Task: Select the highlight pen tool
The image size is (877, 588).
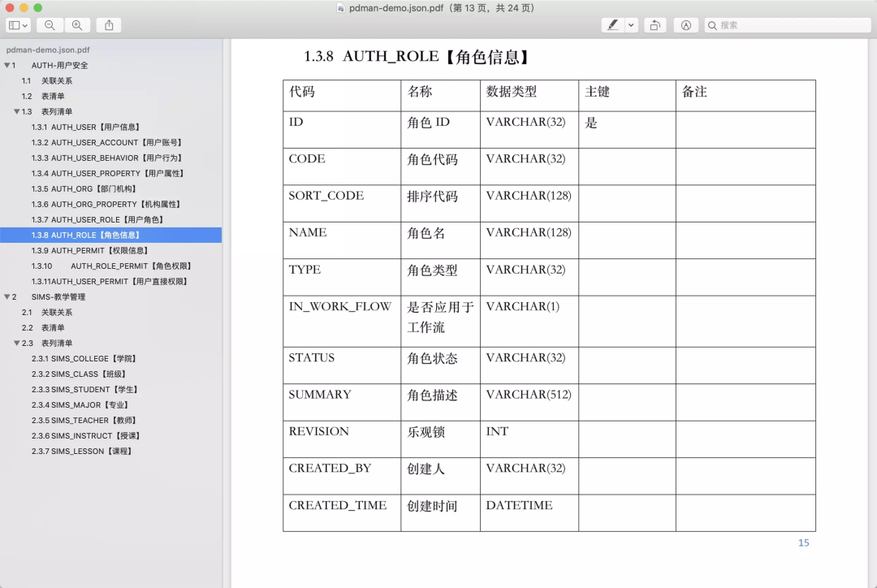Action: coord(613,25)
